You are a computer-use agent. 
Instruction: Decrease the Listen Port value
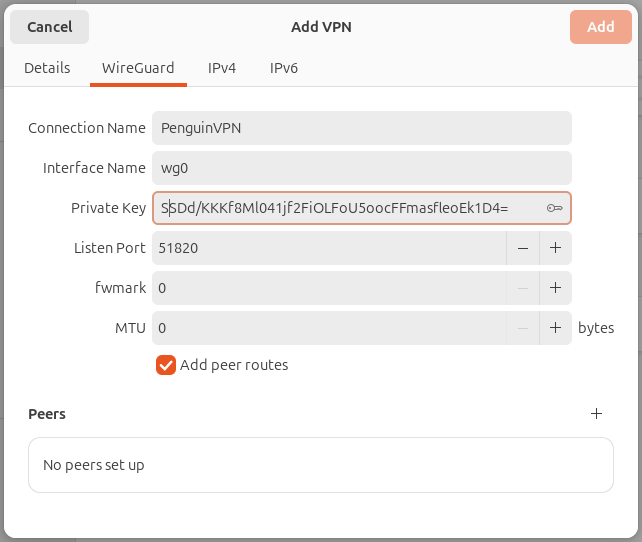coord(523,248)
